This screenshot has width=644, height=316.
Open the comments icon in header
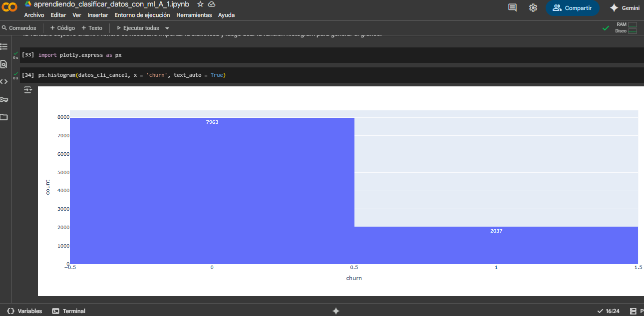point(512,7)
